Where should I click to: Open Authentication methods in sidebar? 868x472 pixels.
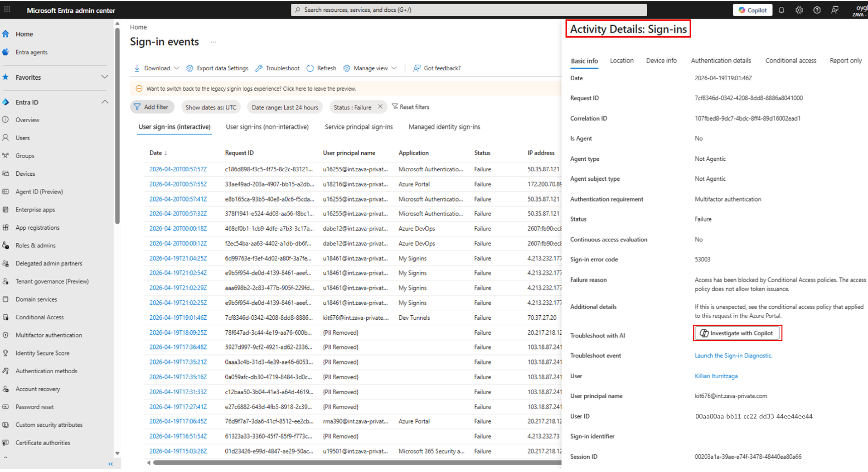pos(47,371)
